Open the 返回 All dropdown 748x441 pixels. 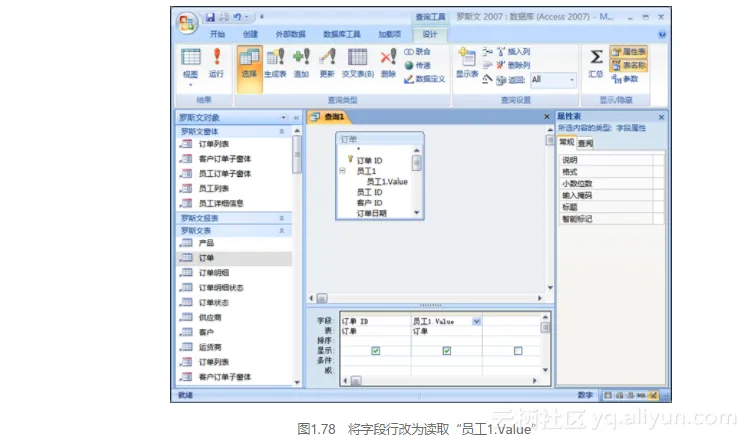(x=571, y=80)
